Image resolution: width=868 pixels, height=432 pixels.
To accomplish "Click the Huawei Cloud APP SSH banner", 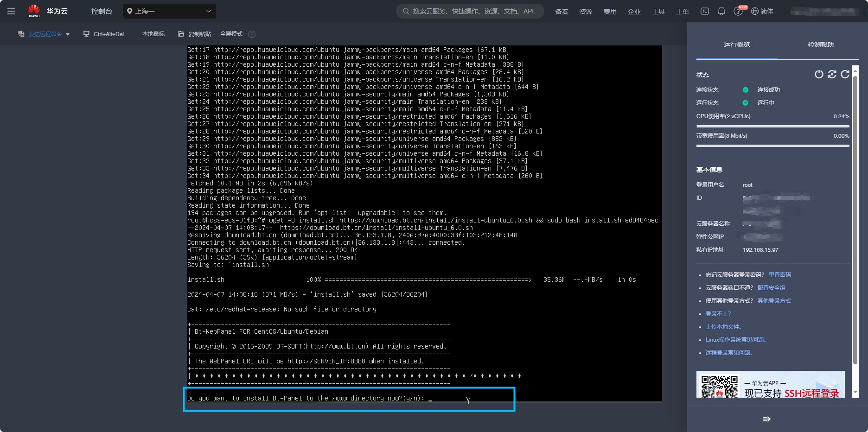I will tap(771, 384).
